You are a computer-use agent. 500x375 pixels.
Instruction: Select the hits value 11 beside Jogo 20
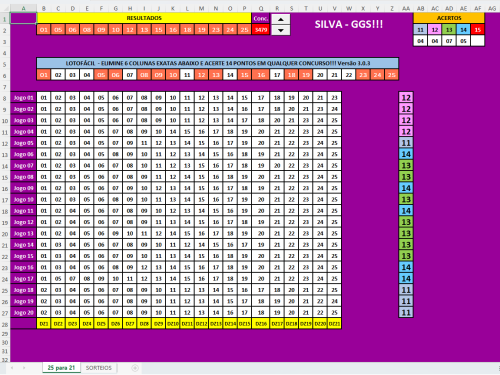(x=406, y=313)
